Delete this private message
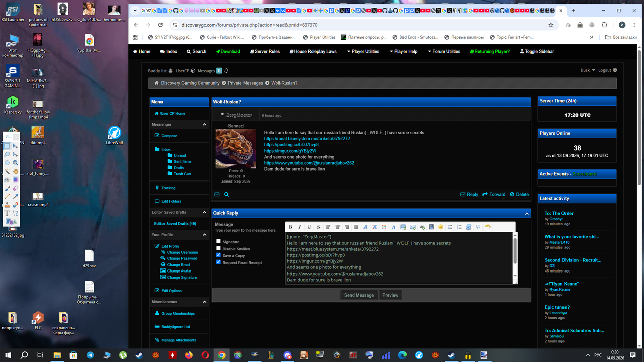The width and height of the screenshot is (644, 362). (x=519, y=194)
